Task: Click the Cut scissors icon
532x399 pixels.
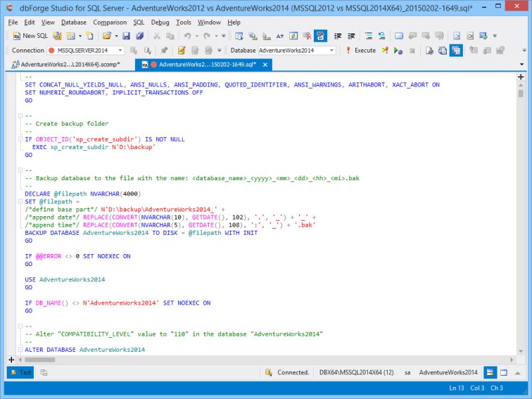Action: point(156,36)
